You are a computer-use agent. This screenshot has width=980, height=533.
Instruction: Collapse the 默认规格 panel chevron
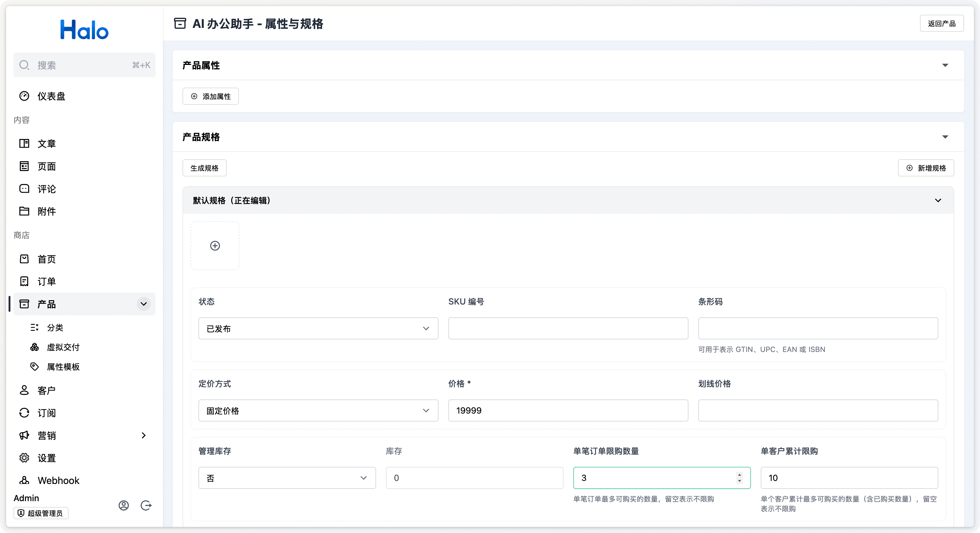[x=938, y=201]
